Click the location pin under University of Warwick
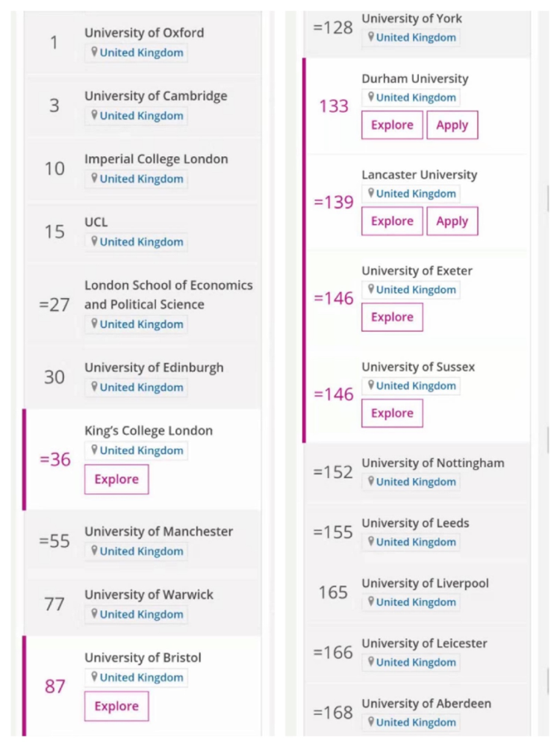560x747 pixels. [x=94, y=614]
